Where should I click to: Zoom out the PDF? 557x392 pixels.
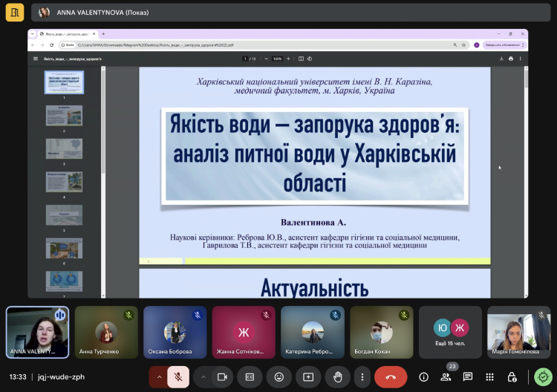pyautogui.click(x=266, y=59)
